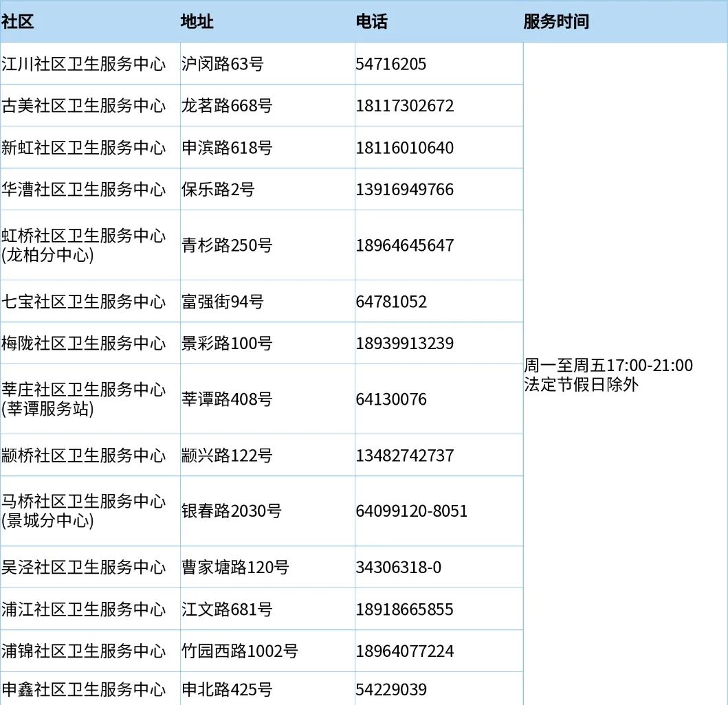This screenshot has width=728, height=705.
Task: Select the address 保乐路2号
Action: click(x=218, y=190)
